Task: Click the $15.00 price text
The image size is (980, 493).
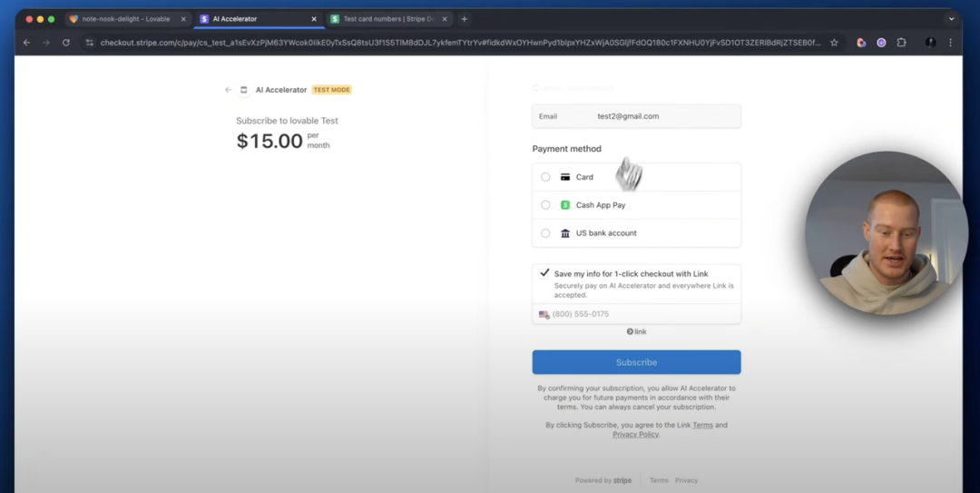Action: pos(269,141)
